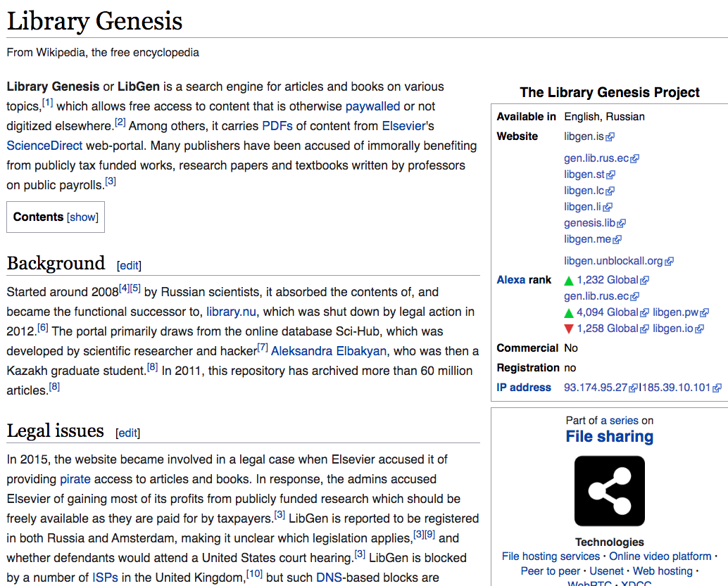Click the external link icon beside libgen.lc

click(610, 191)
